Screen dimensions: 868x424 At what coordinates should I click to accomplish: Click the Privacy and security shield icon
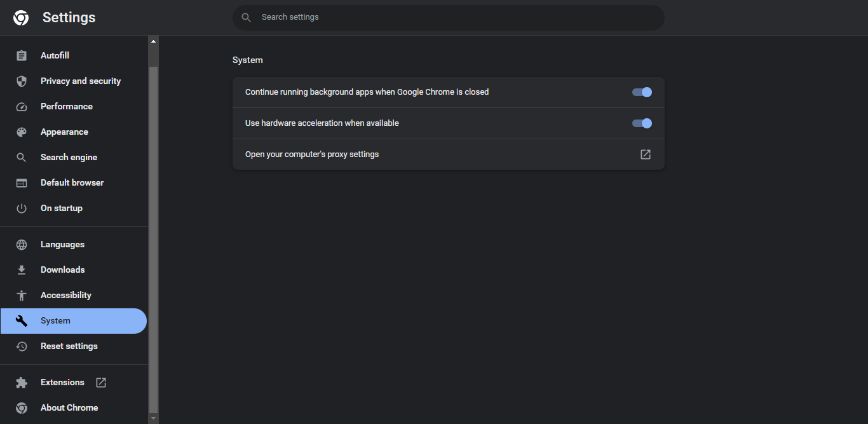(x=22, y=81)
